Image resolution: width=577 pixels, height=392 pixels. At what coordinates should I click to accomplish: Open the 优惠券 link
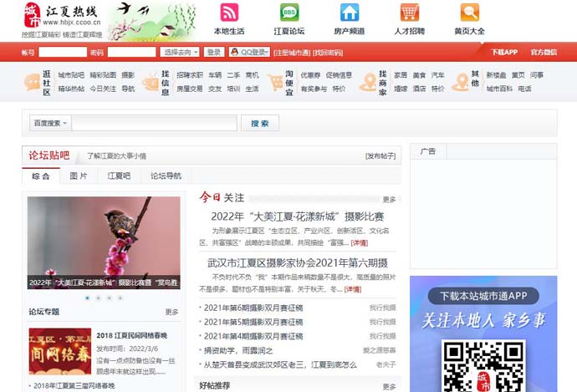310,75
